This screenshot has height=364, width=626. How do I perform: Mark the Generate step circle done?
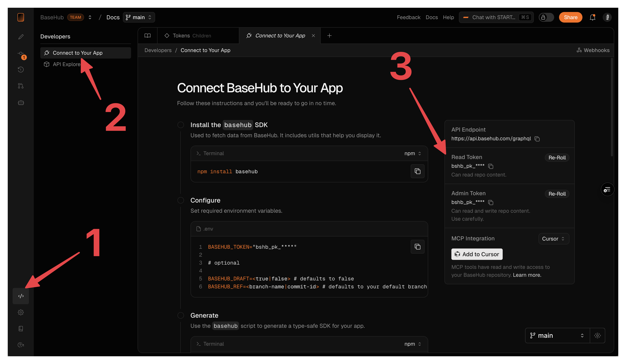181,316
